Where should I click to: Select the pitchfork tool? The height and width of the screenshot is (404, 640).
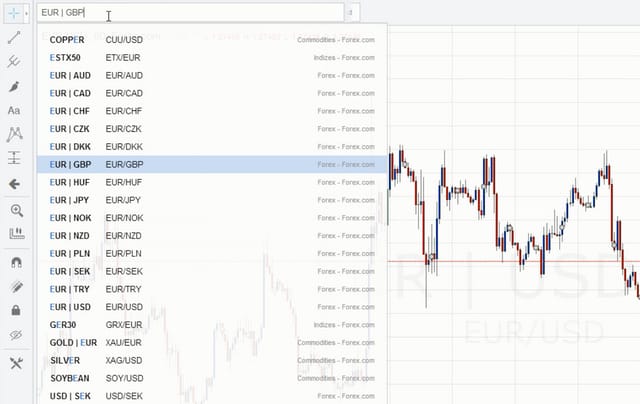tap(14, 62)
